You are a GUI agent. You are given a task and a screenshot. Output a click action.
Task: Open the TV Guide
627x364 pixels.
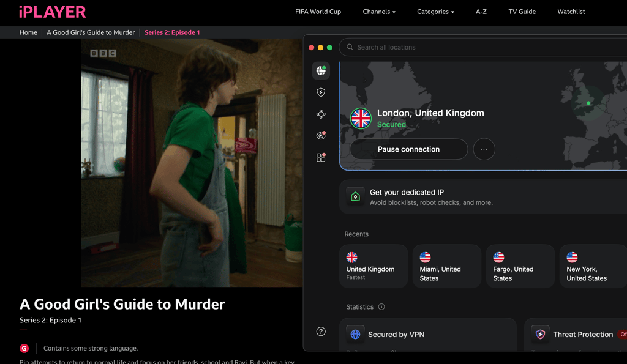click(x=522, y=12)
